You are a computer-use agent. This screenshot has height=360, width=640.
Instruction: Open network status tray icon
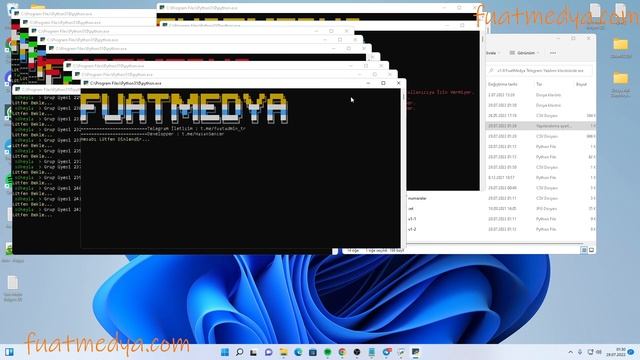click(x=590, y=352)
